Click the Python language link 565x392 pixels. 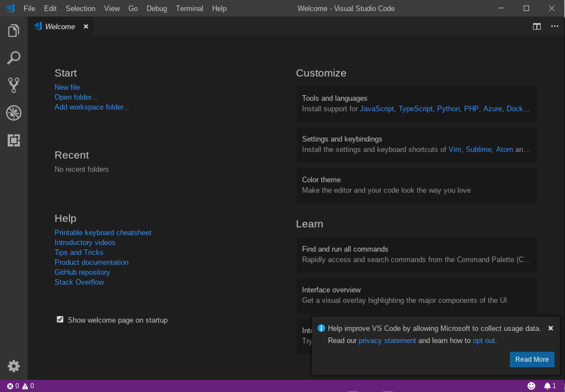(448, 109)
